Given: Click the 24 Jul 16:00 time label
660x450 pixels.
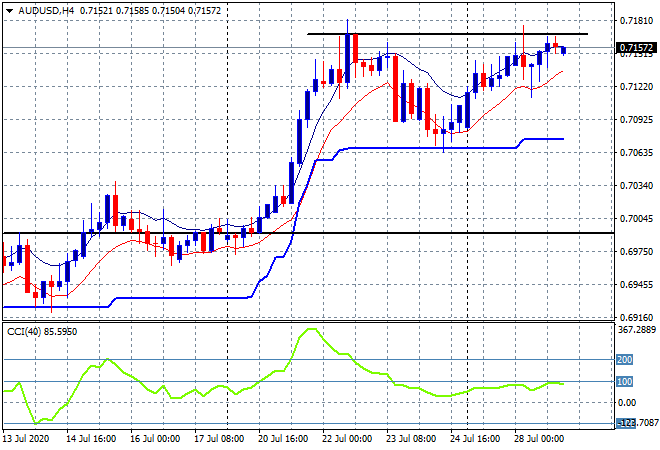Looking at the screenshot, I should (x=475, y=439).
